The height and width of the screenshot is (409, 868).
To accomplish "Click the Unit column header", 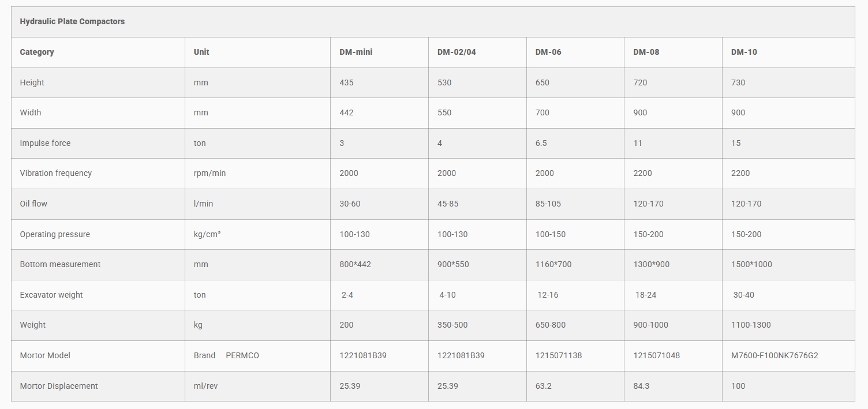I will (x=201, y=52).
